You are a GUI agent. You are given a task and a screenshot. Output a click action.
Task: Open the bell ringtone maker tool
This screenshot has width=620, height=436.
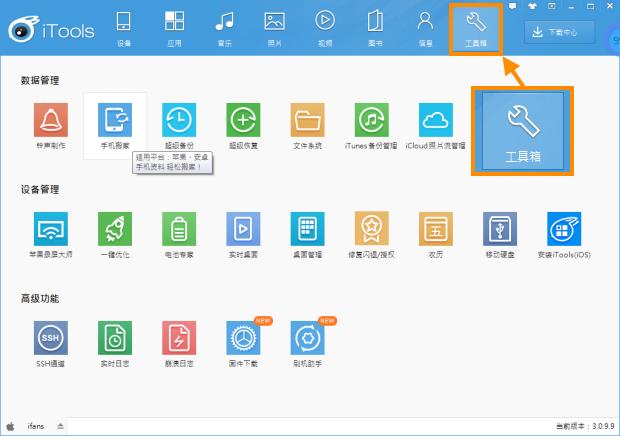tap(51, 120)
